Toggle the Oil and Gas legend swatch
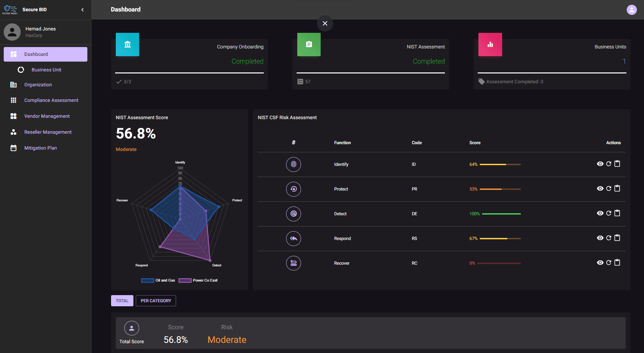Viewport: 644px width, 353px height. click(x=148, y=280)
